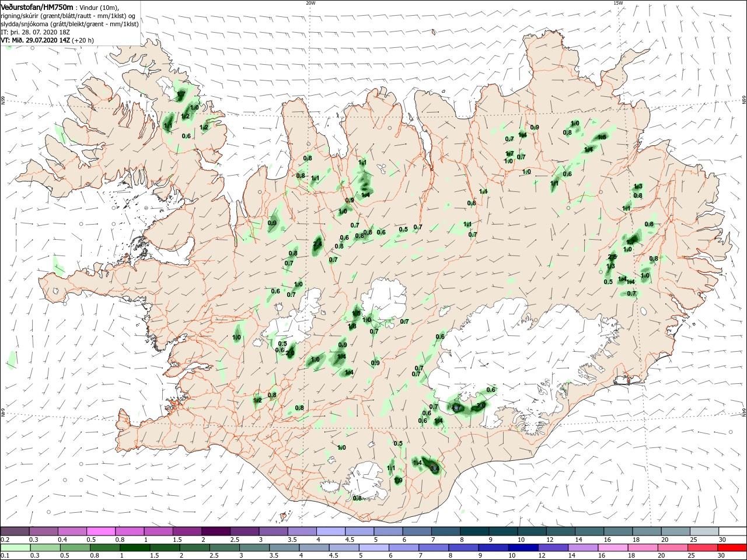Screen dimensions: 747x560
Task: Click the 3.4 precipitation value on the map
Action: click(434, 468)
